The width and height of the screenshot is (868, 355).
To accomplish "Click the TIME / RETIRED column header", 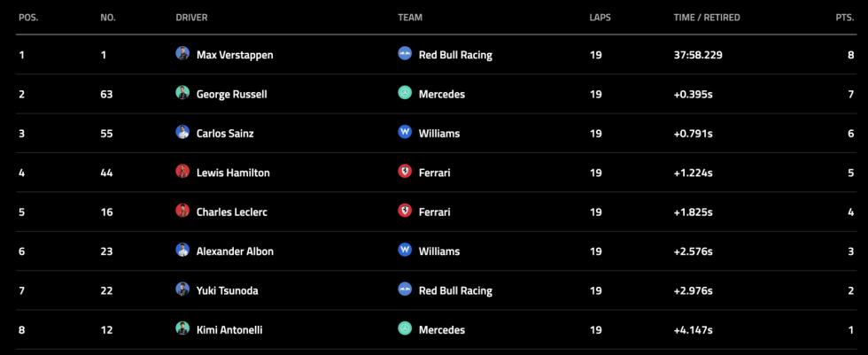I will 707,18.
